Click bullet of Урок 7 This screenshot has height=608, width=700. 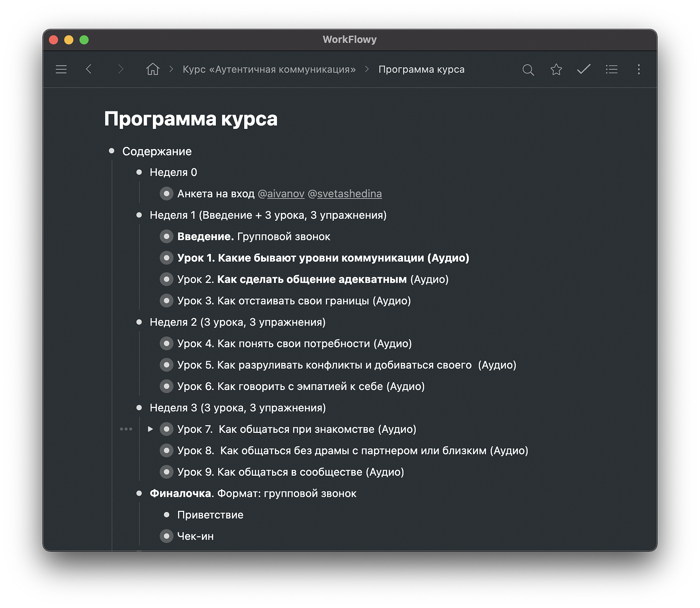click(x=166, y=429)
